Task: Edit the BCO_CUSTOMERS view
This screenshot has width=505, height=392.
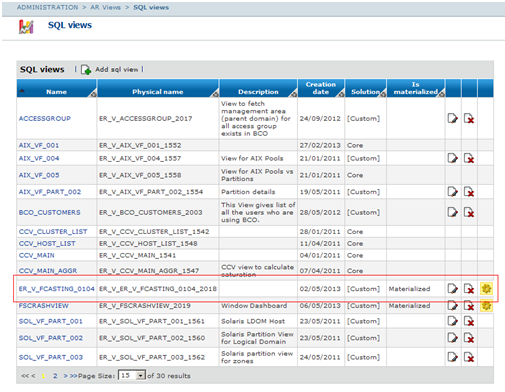Action: tap(452, 212)
